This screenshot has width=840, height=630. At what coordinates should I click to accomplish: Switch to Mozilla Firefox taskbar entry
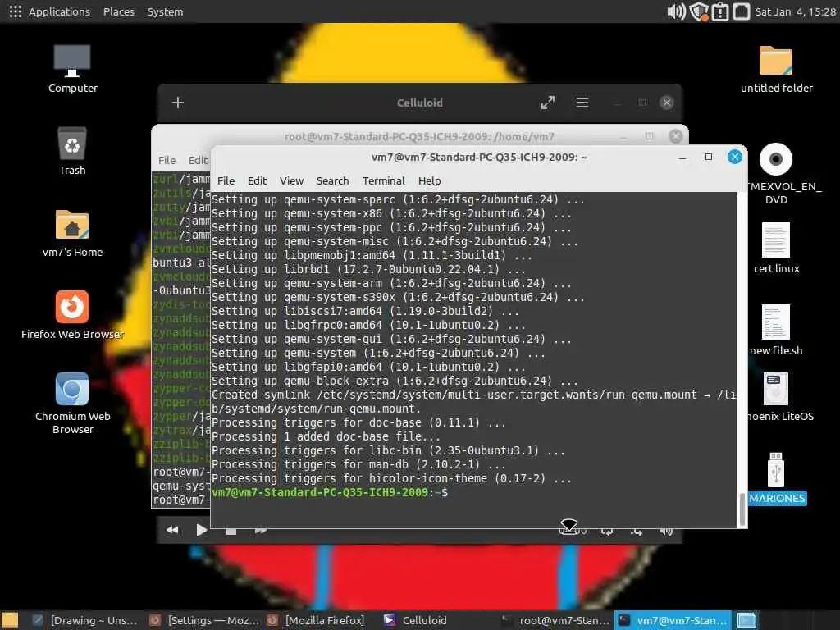(x=317, y=620)
